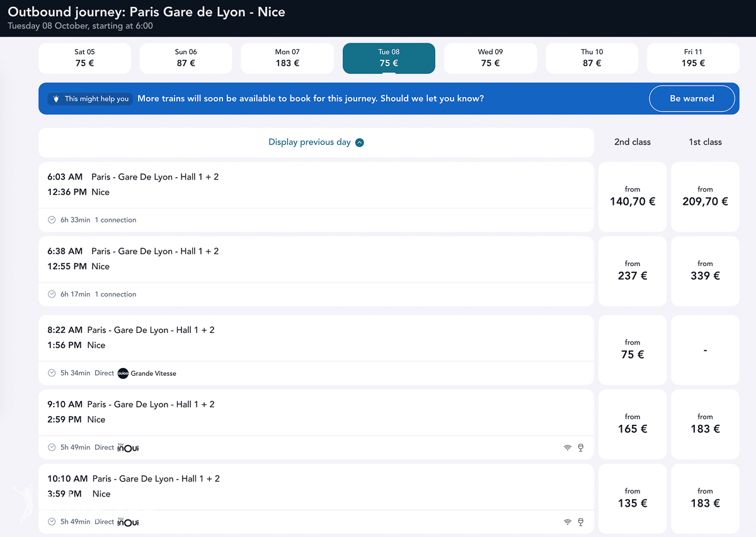This screenshot has width=756, height=537.
Task: Click the bar glass icon on 10:10 AM train
Action: coord(581,522)
